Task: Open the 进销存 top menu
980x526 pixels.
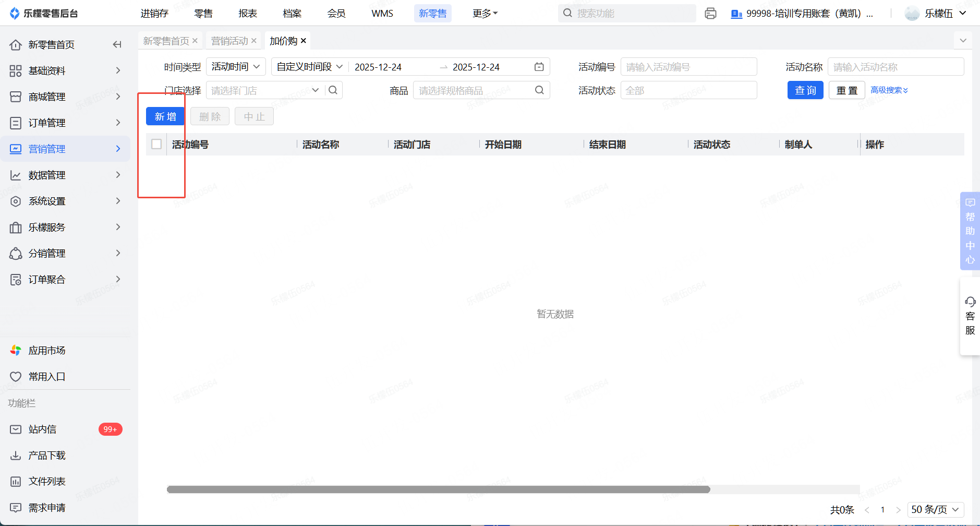Action: [x=154, y=14]
